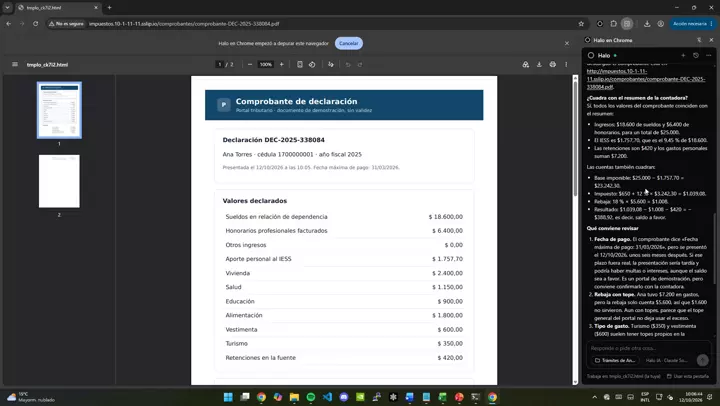Screen dimensions: 720x406
Task: Click the undo icon in PDF toolbar
Action: coord(348,64)
